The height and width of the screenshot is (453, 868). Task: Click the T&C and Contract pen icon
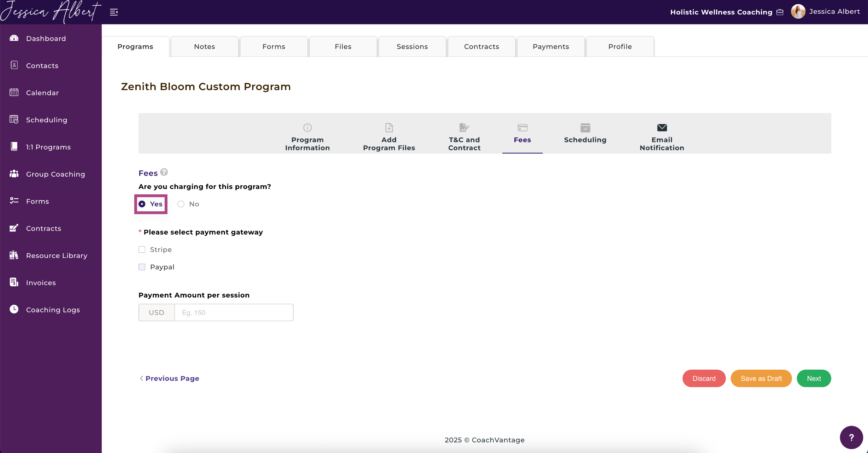pyautogui.click(x=464, y=128)
